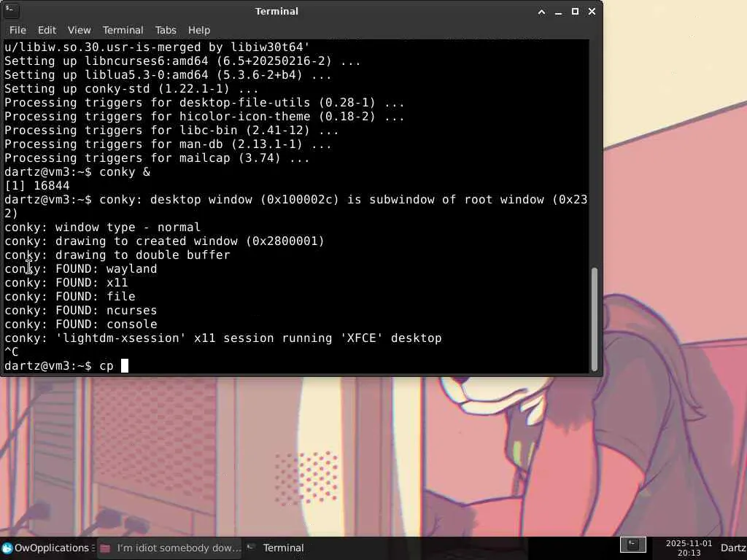Click 'conky: FOUND: console' line

click(x=80, y=324)
